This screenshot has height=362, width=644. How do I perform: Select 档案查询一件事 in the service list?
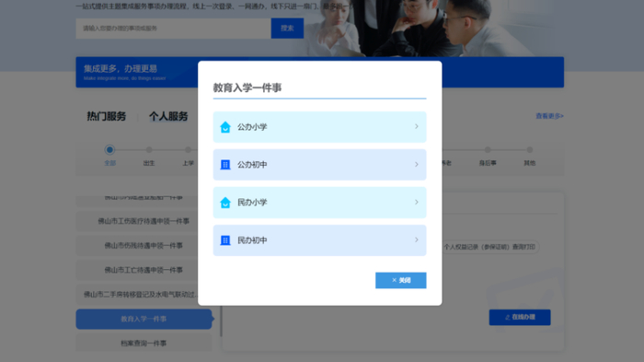pyautogui.click(x=144, y=343)
